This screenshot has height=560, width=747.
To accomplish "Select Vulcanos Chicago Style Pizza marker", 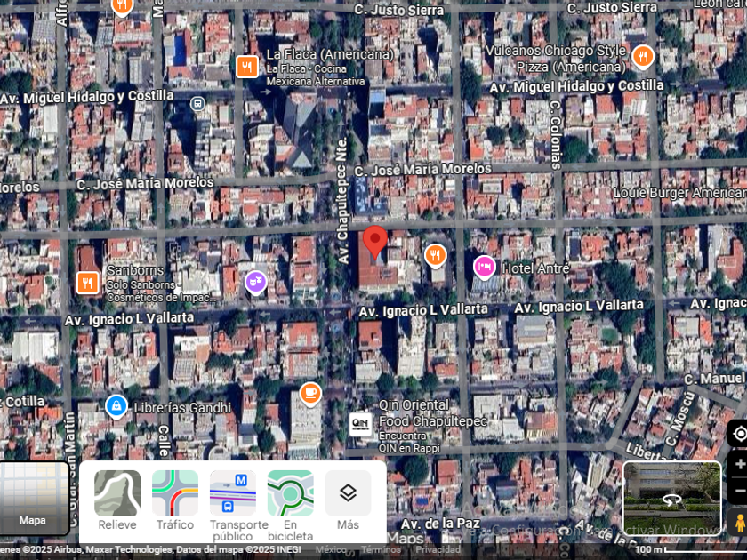I will click(643, 57).
